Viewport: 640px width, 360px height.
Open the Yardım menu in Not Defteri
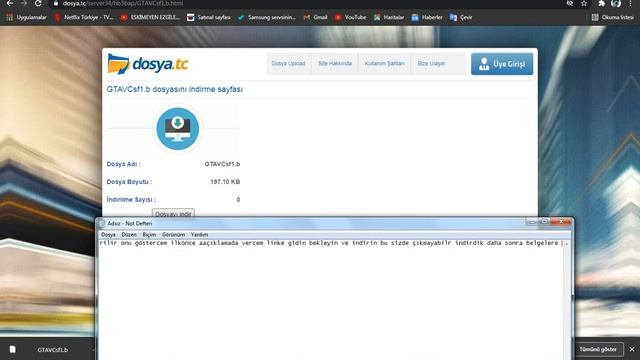[x=200, y=235]
